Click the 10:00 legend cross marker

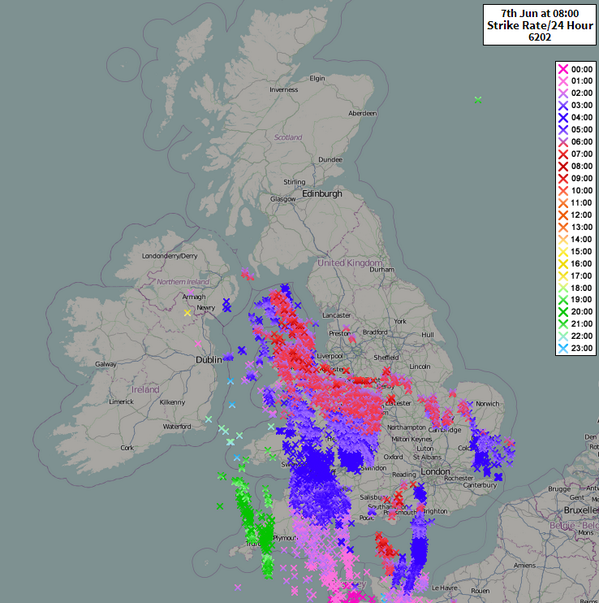tap(563, 191)
